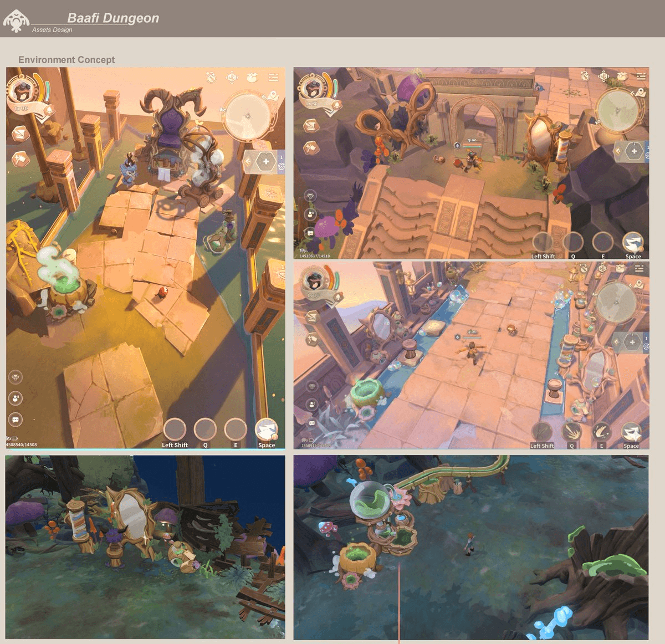
Task: Open the bag icon in stone staircase screenshot
Action: (x=622, y=75)
